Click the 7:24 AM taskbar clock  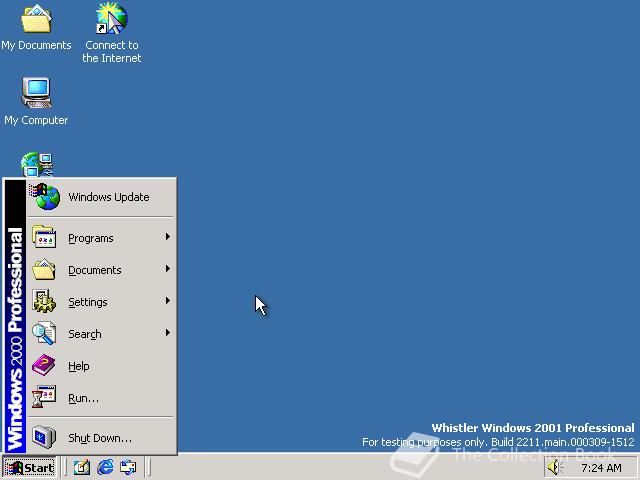click(x=601, y=468)
